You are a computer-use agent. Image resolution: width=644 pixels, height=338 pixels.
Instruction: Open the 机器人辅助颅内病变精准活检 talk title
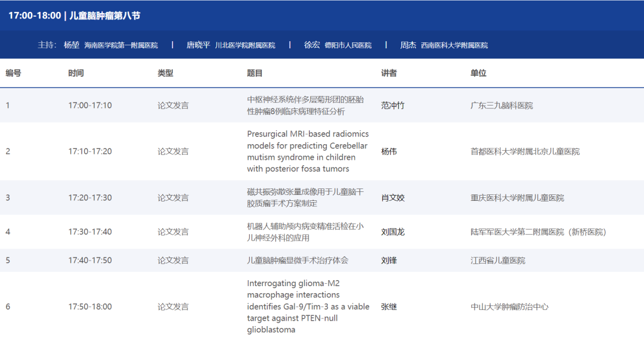point(305,232)
